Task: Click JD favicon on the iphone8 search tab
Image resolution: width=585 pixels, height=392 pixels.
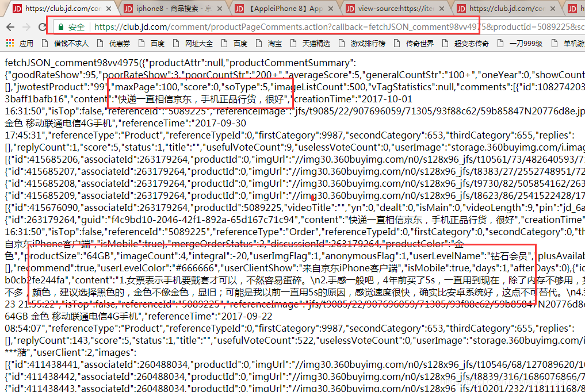Action: pos(128,9)
